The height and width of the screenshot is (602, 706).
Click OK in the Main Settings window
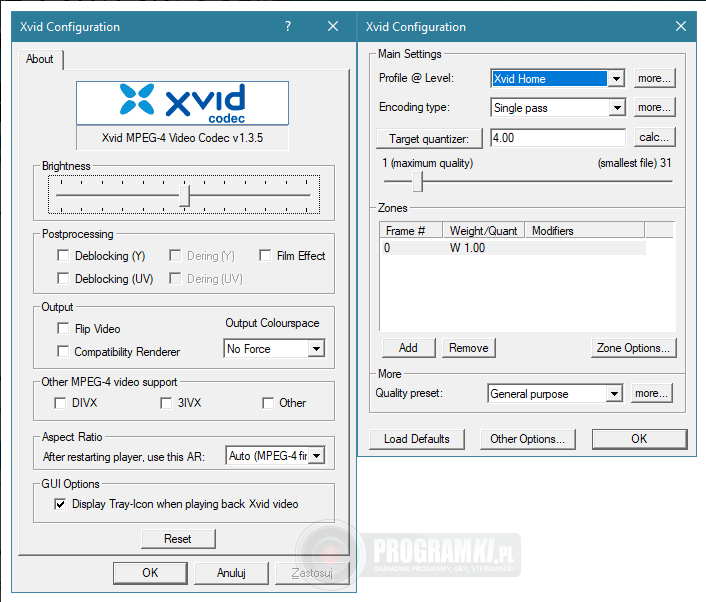pyautogui.click(x=639, y=439)
